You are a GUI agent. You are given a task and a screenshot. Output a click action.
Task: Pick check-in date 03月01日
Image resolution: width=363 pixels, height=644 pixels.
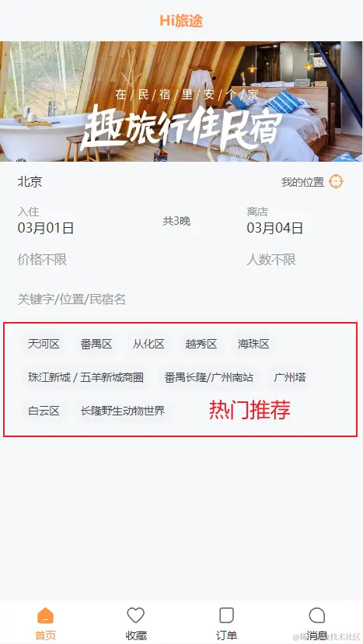(x=46, y=228)
